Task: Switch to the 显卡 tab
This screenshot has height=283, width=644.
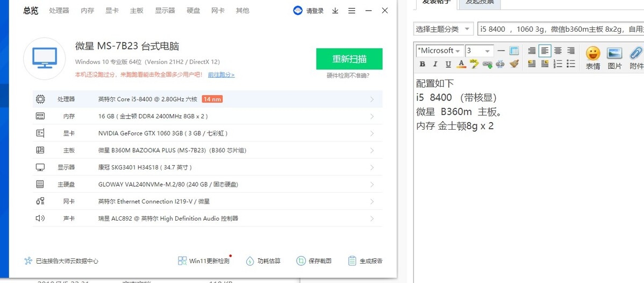Action: pyautogui.click(x=112, y=11)
